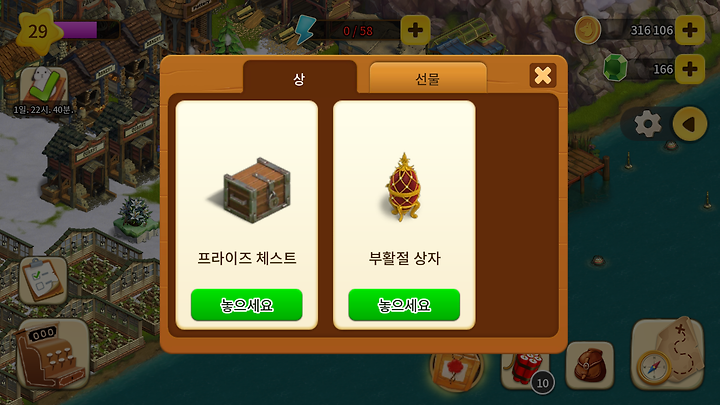This screenshot has height=405, width=720.
Task: Add emeralds with plus button
Action: pyautogui.click(x=689, y=69)
